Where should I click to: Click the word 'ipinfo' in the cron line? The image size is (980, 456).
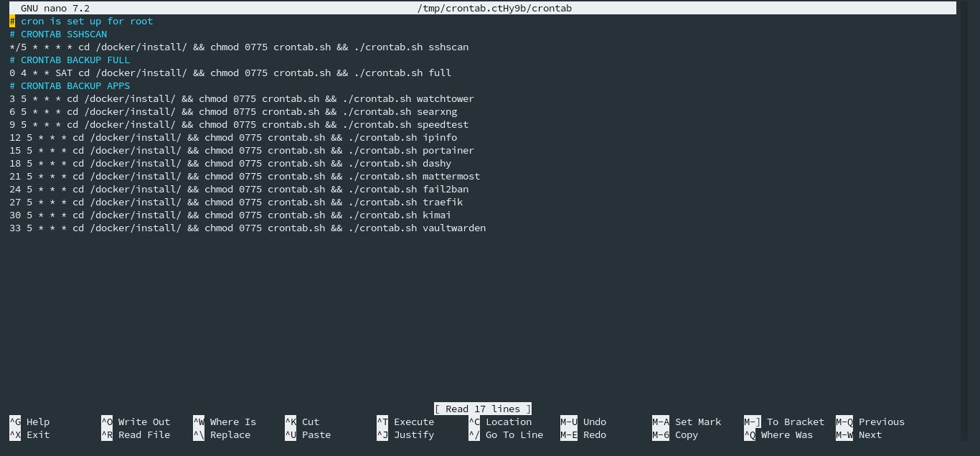[440, 137]
